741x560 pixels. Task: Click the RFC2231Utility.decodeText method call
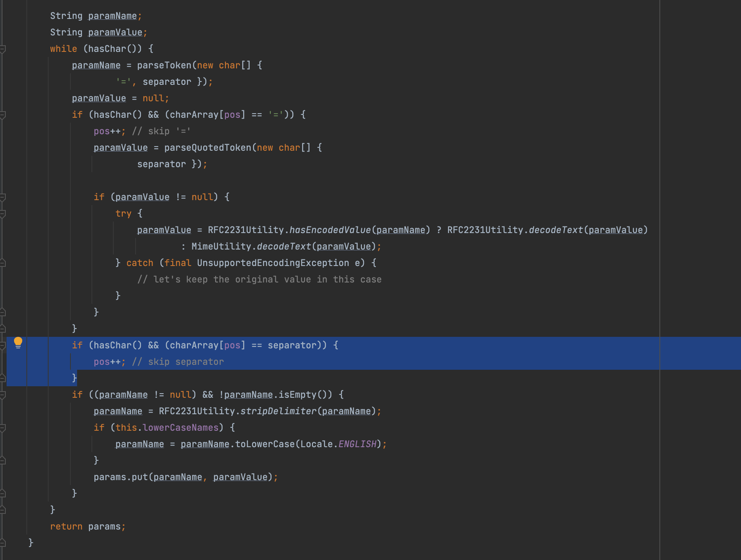click(x=556, y=230)
